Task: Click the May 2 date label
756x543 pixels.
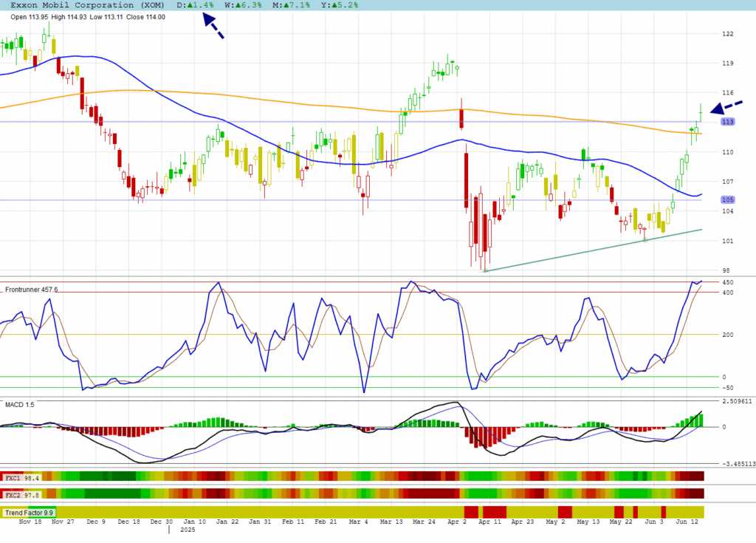Action: coord(555,522)
